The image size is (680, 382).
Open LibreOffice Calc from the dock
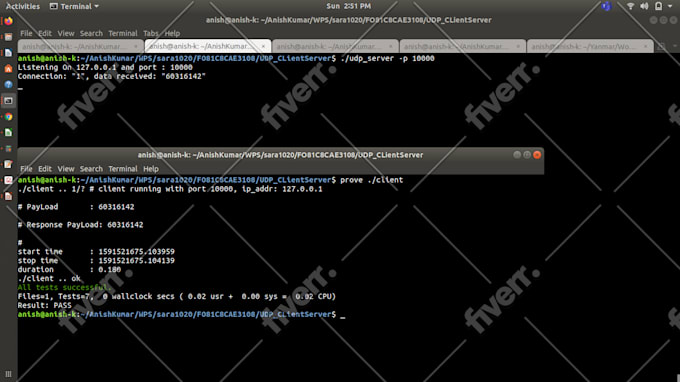point(8,133)
